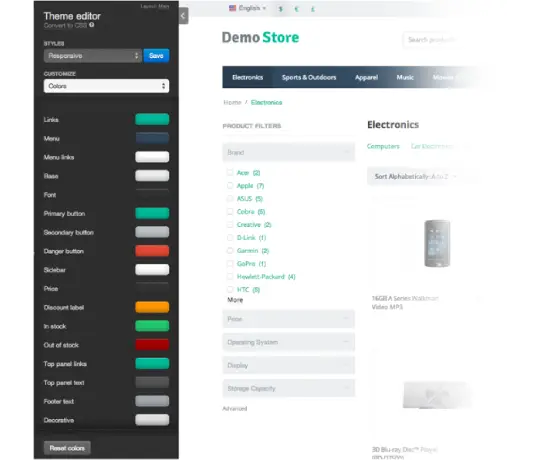Screen dimensions: 540x460
Task: Open the Walkman MP3 product thumbnail
Action: click(x=437, y=243)
